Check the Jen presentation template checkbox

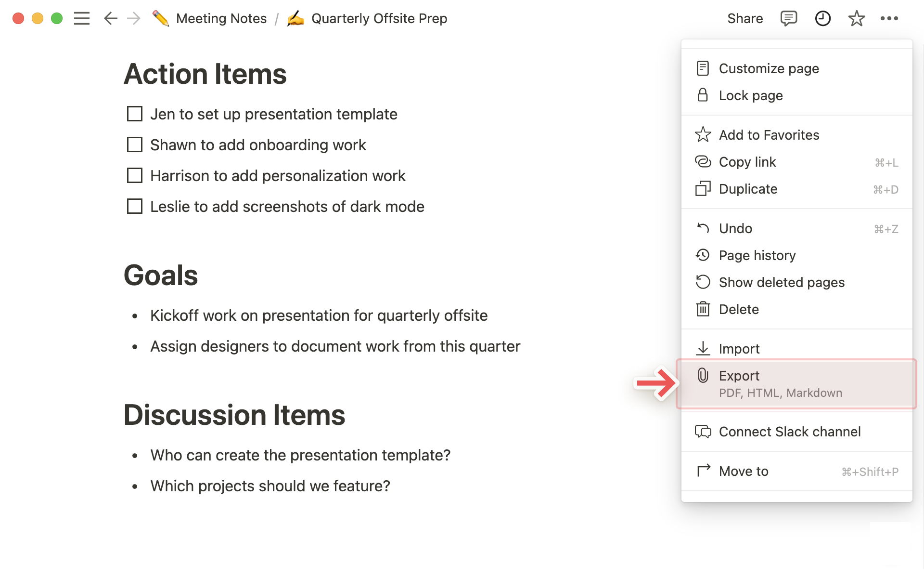tap(135, 114)
